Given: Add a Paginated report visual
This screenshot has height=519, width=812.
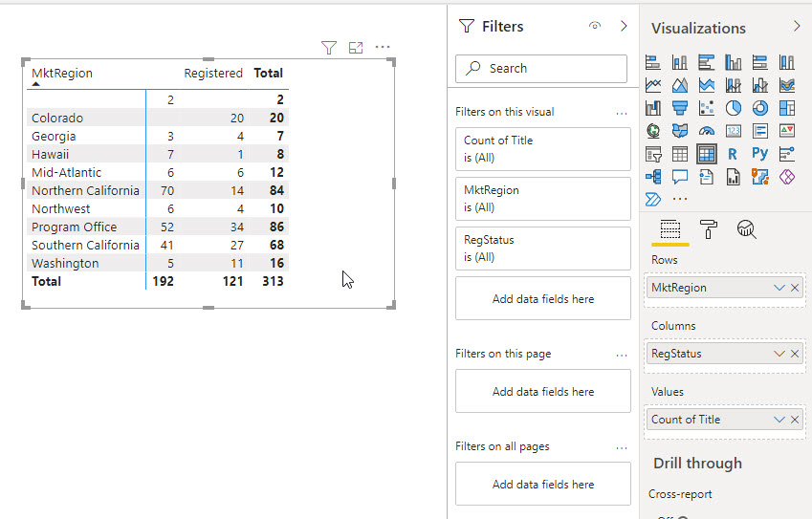Looking at the screenshot, I should (734, 177).
